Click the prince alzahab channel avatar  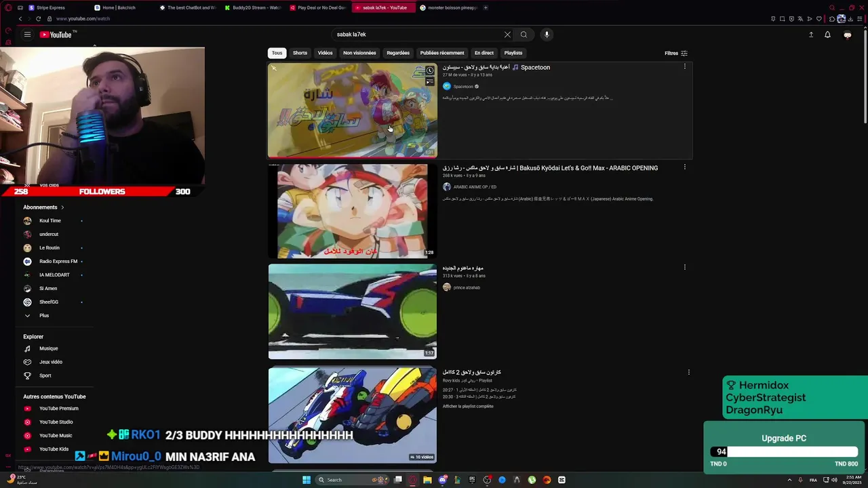coord(447,287)
